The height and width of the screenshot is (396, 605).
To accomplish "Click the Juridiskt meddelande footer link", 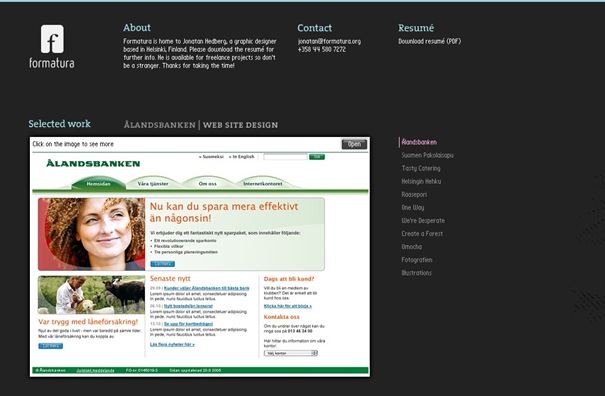I will [95, 371].
